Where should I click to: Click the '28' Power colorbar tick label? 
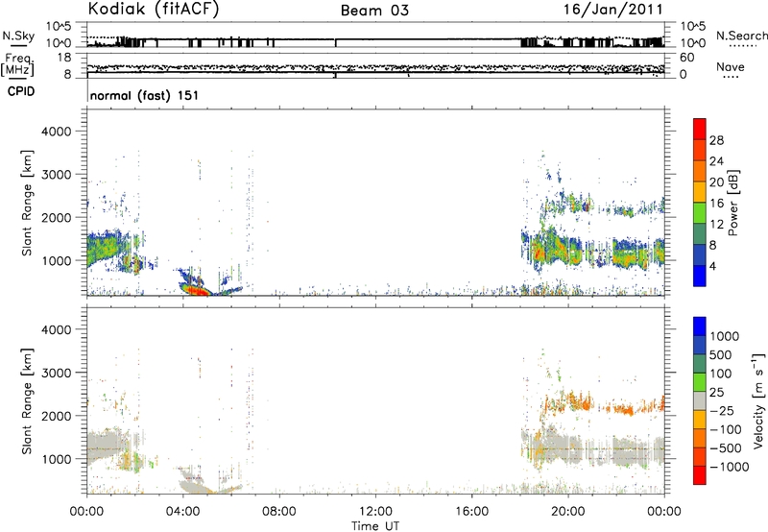pyautogui.click(x=716, y=140)
